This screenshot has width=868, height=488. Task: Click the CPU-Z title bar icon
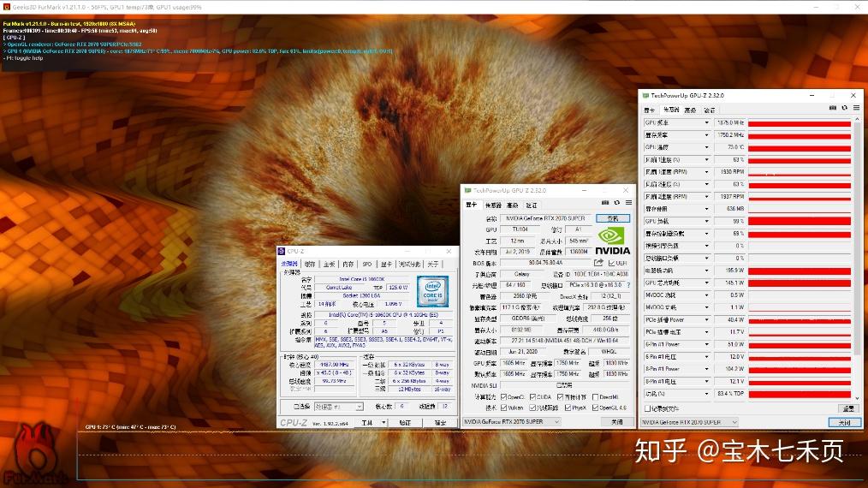point(282,251)
